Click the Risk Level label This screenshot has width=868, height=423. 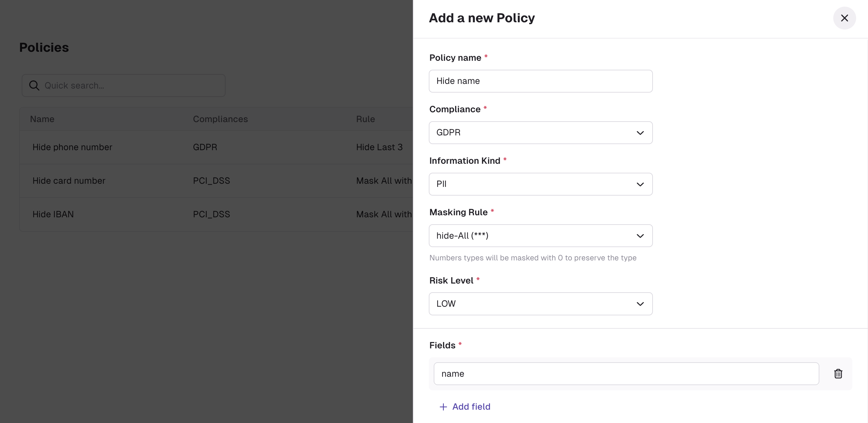pos(451,281)
